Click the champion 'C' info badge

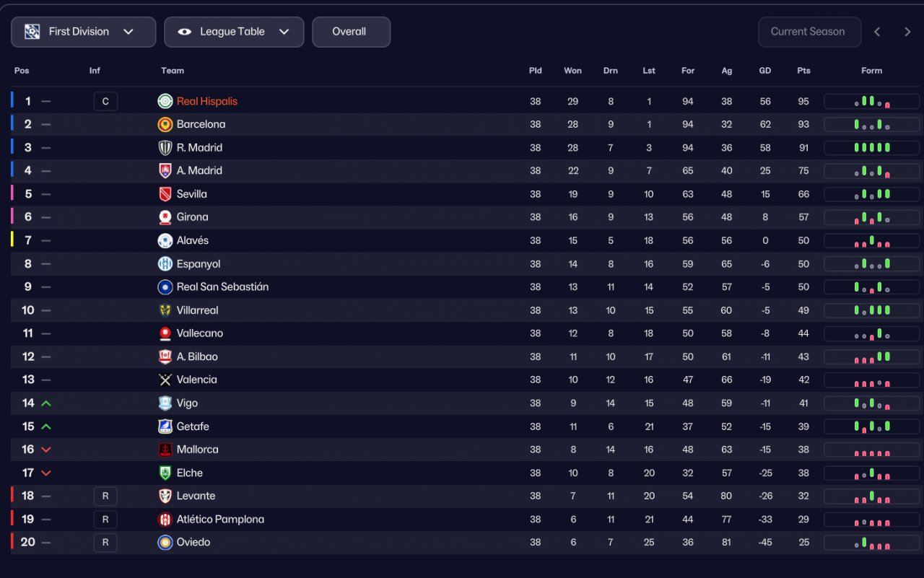pos(105,102)
